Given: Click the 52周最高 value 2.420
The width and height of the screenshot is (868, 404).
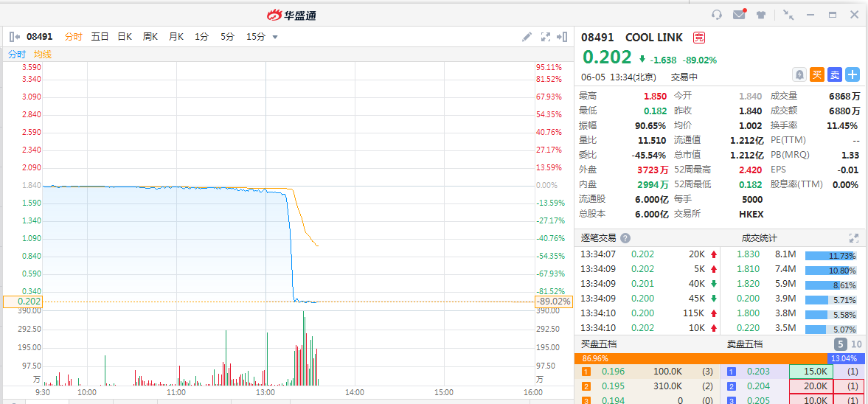Looking at the screenshot, I should [751, 170].
